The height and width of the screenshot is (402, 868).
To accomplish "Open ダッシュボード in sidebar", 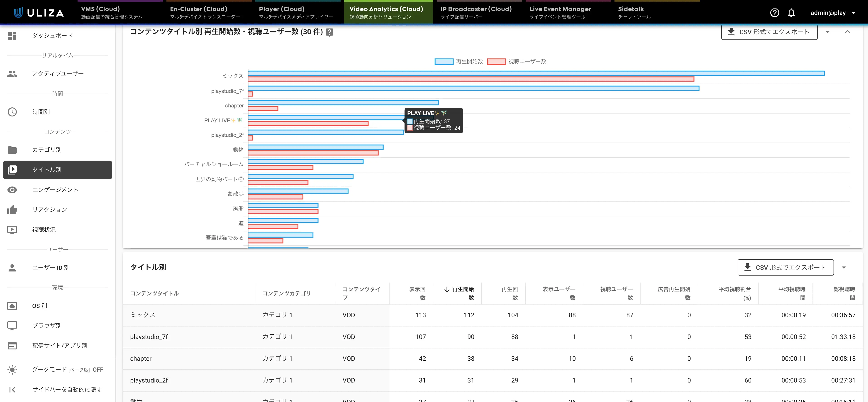I will point(58,36).
